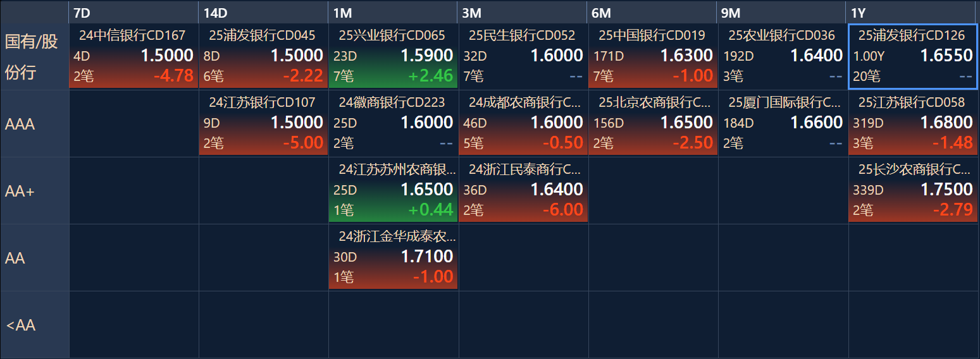Select the highlighted 25浦发银行CD126 cell

[x=913, y=56]
